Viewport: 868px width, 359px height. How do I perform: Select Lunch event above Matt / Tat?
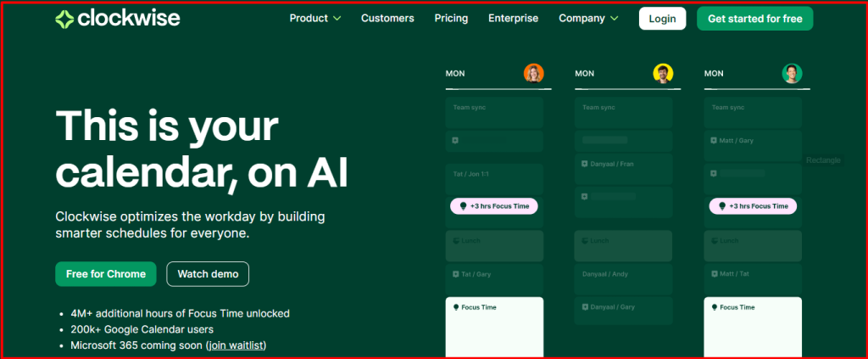tap(753, 246)
